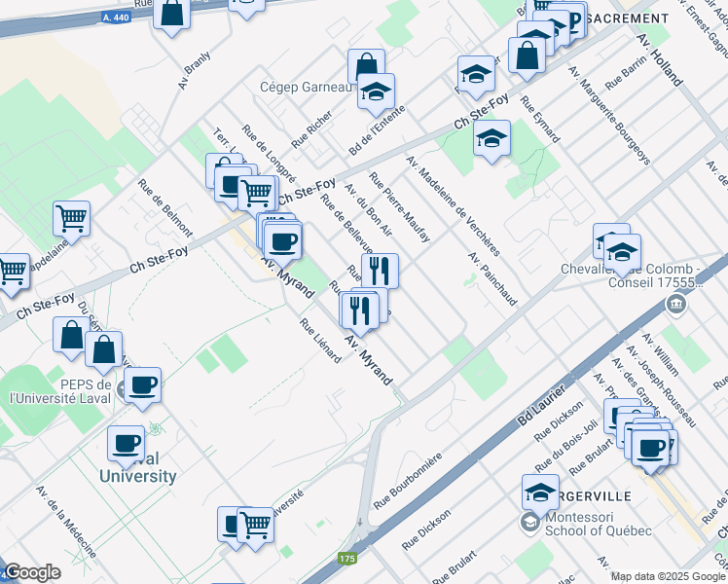Viewport: 728px width, 584px height.
Task: Click the A. 440 highway shield
Action: tap(116, 18)
